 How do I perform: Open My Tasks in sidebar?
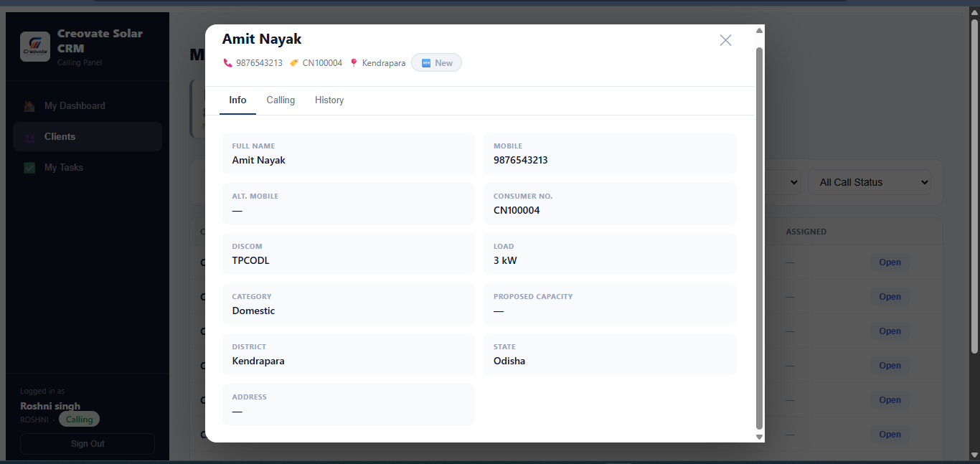coord(88,168)
